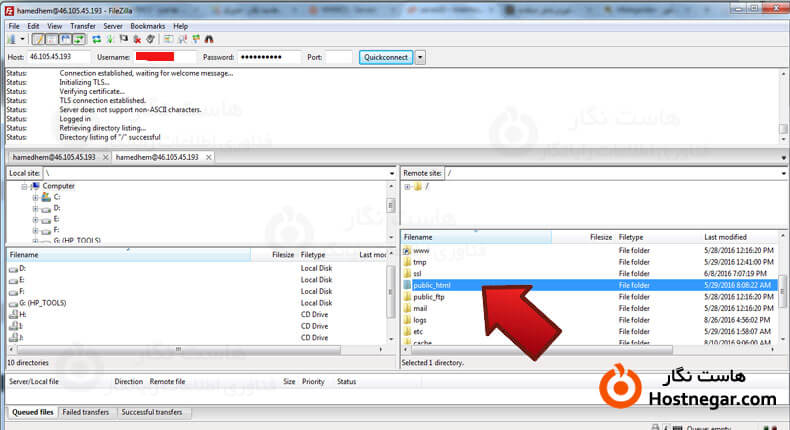Switch to the Queued files tab

33,412
